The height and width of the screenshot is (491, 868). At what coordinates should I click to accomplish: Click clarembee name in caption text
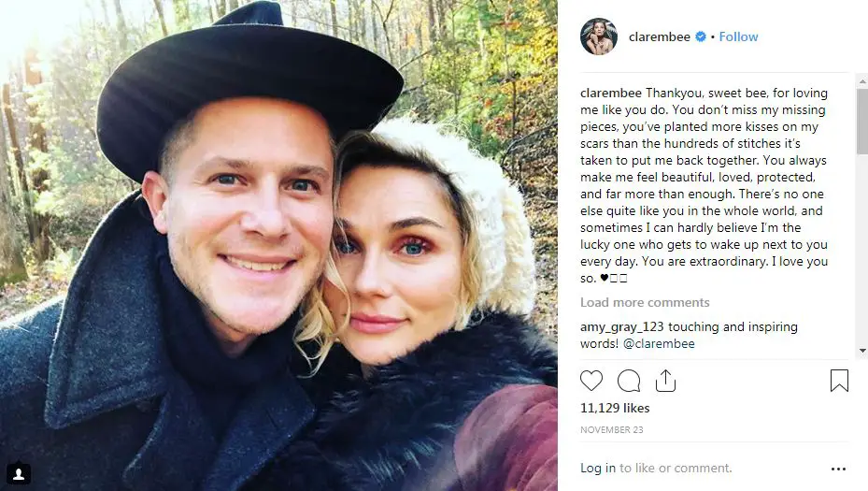pos(610,94)
